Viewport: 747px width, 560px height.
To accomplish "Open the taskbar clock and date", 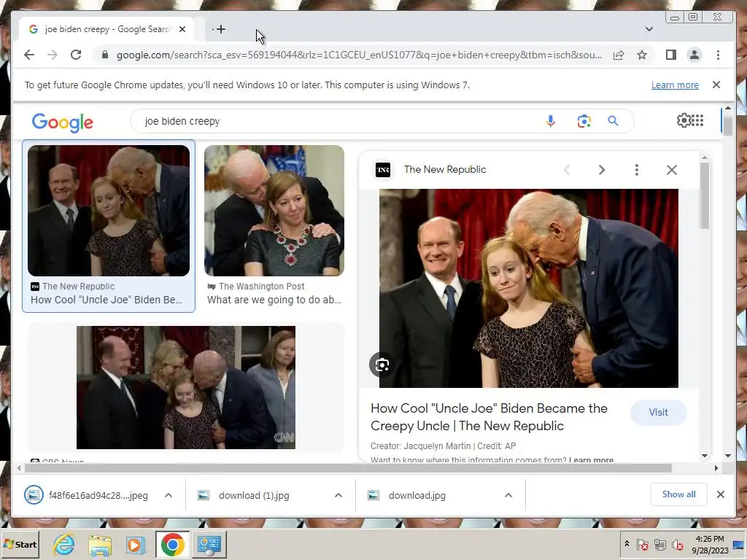I will 710,544.
